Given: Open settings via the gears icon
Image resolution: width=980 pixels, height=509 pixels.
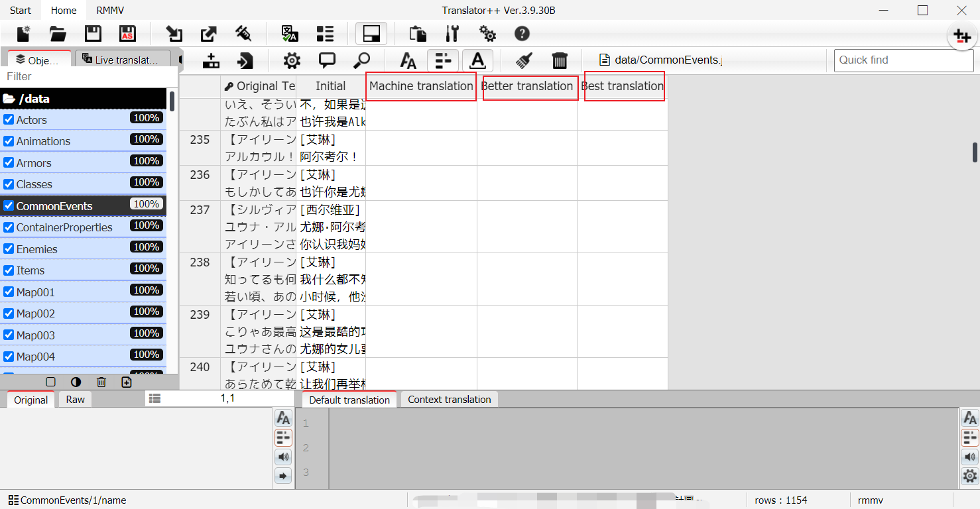Looking at the screenshot, I should coord(487,33).
